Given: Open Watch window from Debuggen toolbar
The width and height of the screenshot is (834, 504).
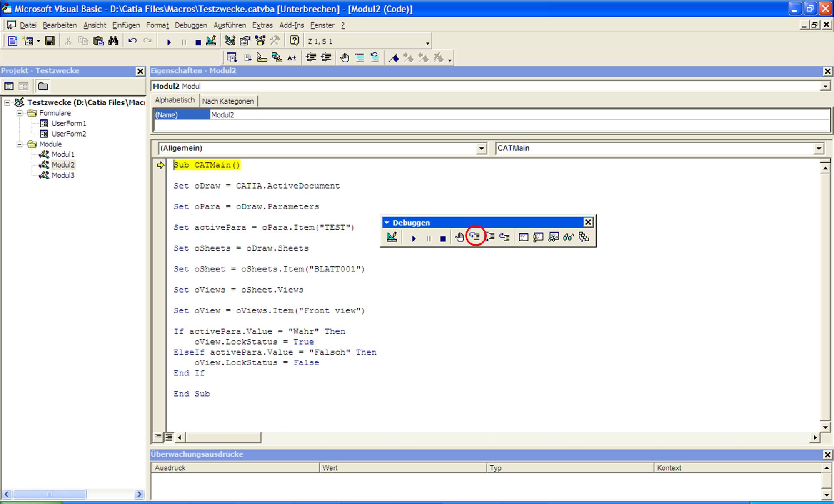Looking at the screenshot, I should [x=553, y=237].
